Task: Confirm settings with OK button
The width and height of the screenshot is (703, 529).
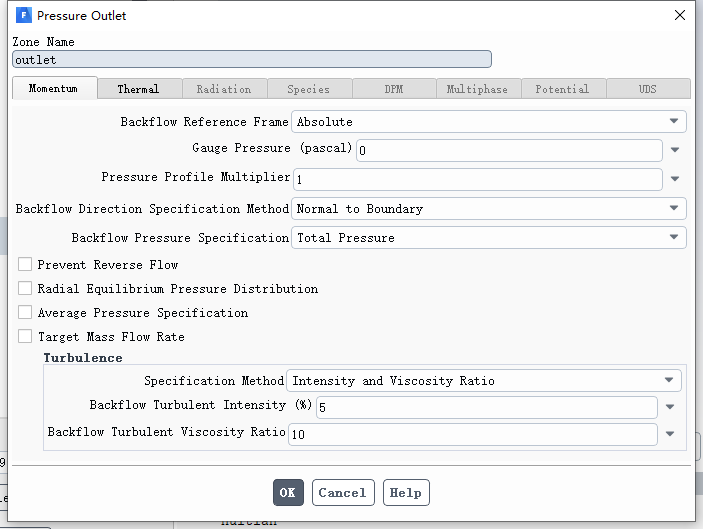Action: [288, 492]
